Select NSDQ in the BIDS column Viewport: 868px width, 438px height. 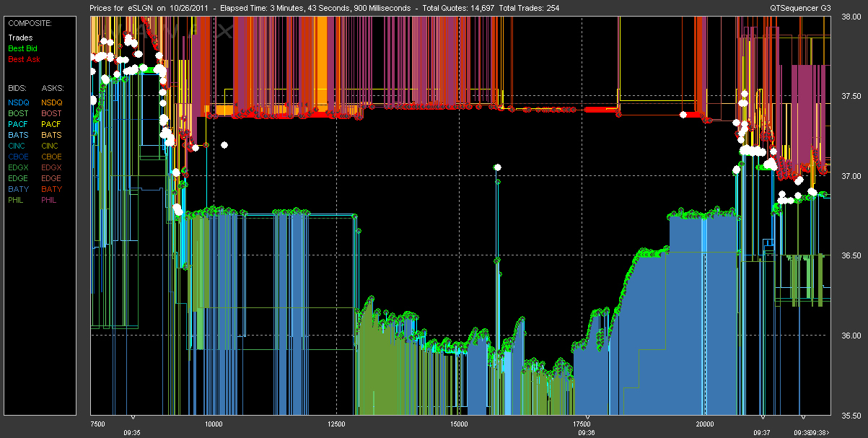pyautogui.click(x=18, y=102)
